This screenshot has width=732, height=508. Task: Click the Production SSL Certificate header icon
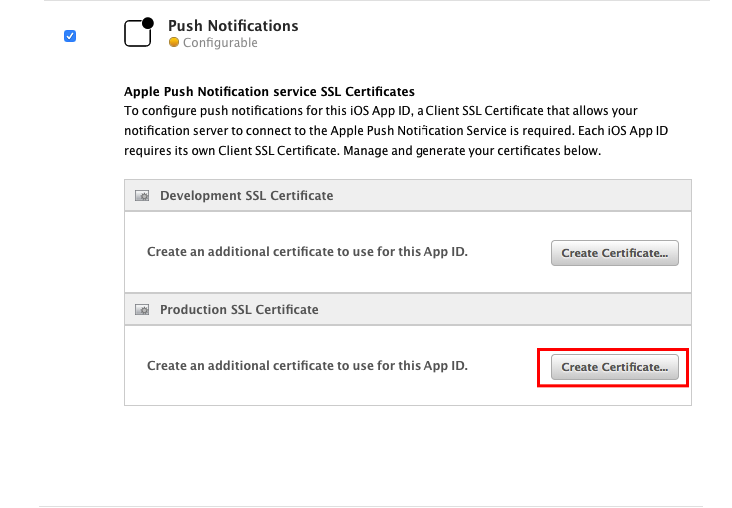[x=142, y=310]
